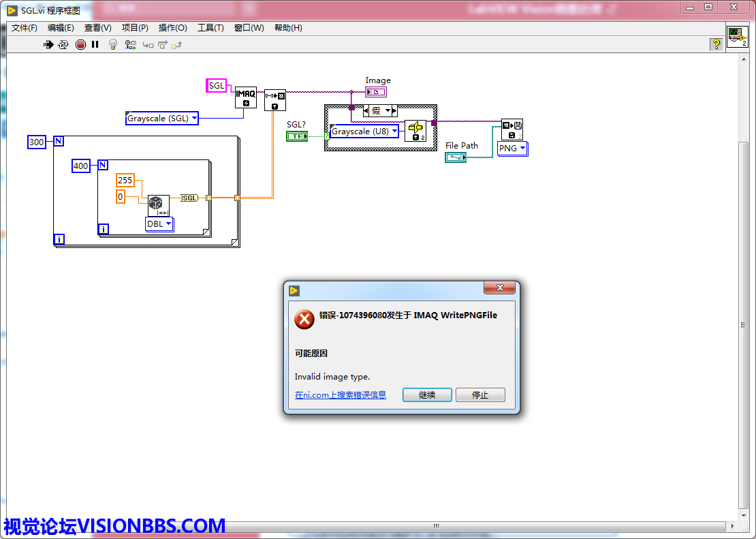Click the Run Continuously toolbar icon
The width and height of the screenshot is (756, 539).
click(63, 44)
